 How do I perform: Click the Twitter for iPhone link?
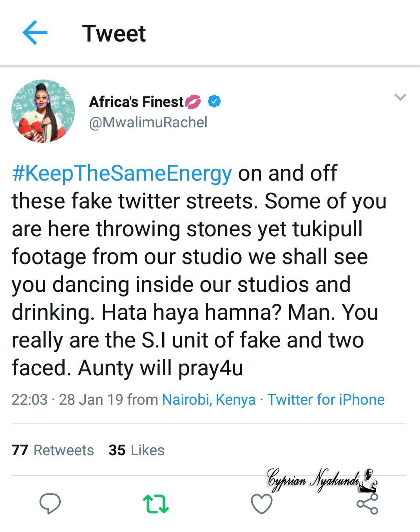pyautogui.click(x=326, y=400)
